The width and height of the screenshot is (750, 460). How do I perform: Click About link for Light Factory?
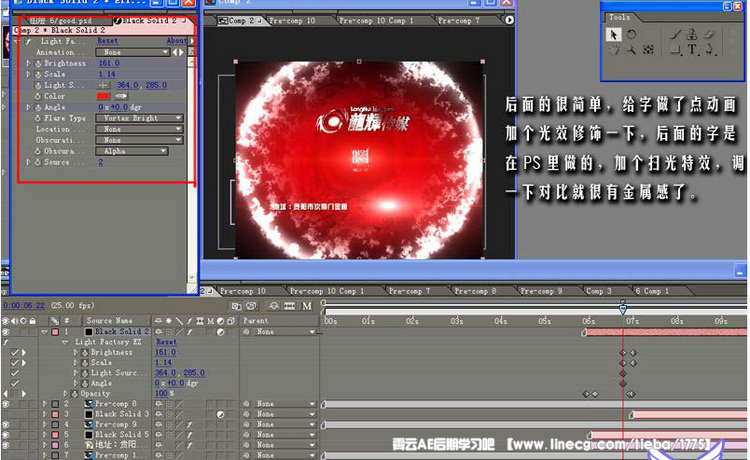176,41
